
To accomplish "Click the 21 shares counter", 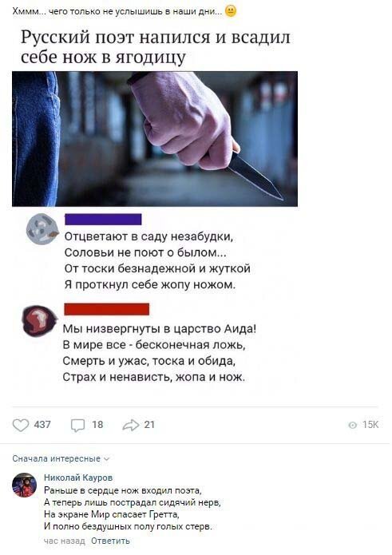I will [149, 424].
